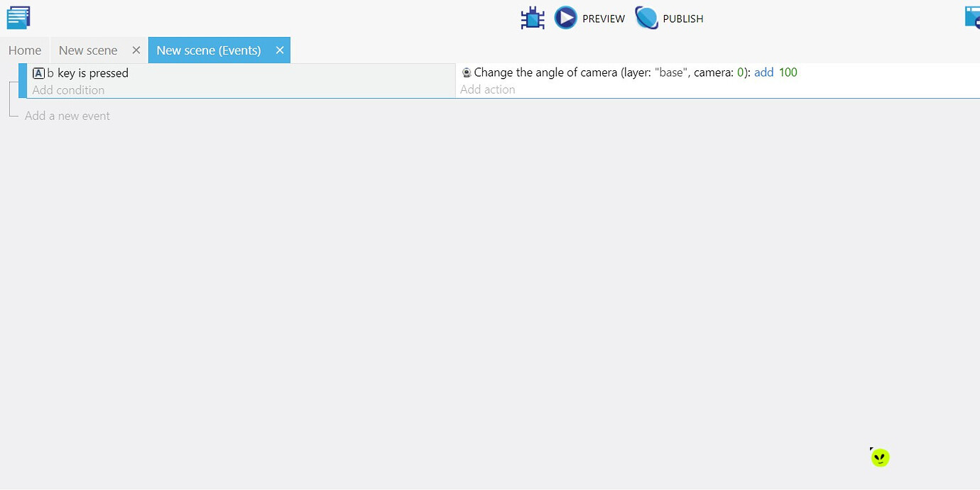
Task: Click the 'add' operator in action
Action: click(764, 72)
